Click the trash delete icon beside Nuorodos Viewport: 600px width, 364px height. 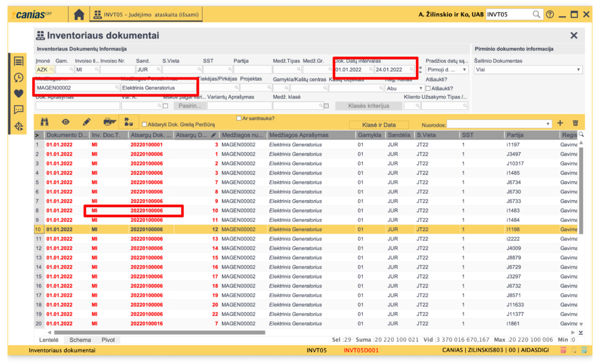[x=575, y=123]
